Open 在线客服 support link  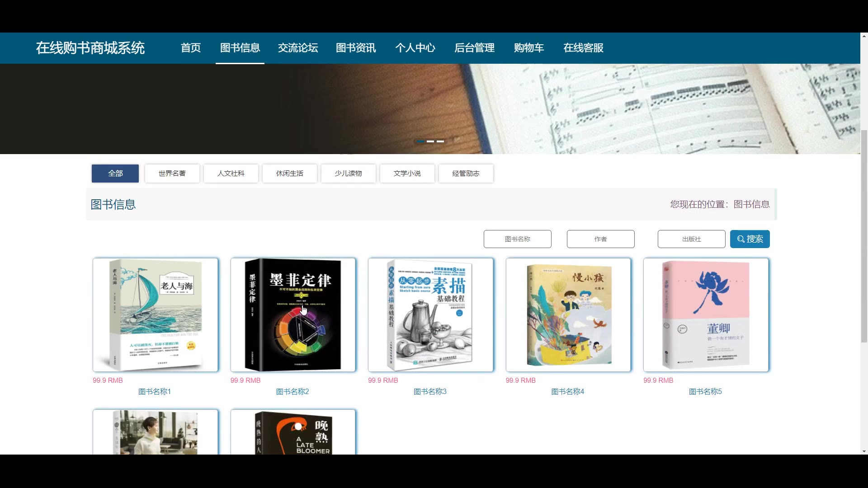[583, 48]
